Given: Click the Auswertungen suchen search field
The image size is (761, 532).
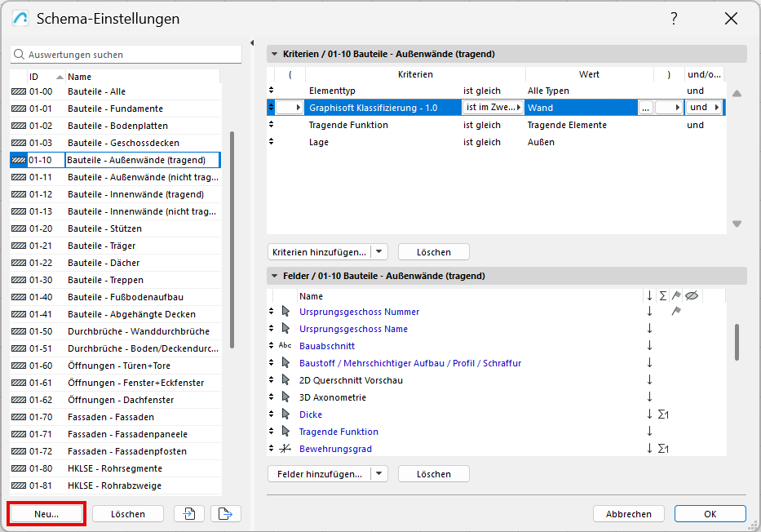Looking at the screenshot, I should coord(126,55).
